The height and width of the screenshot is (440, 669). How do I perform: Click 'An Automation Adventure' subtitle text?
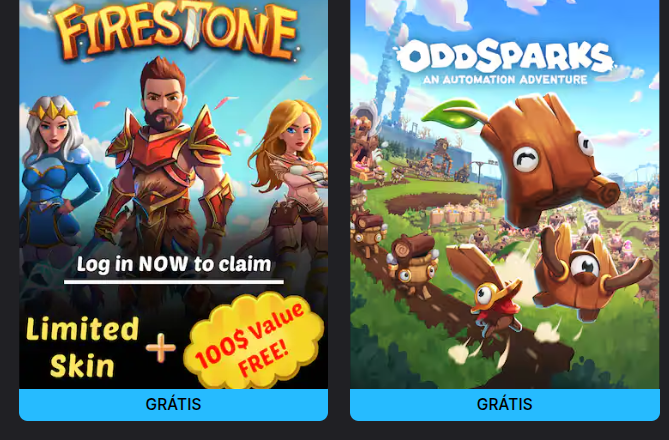[x=505, y=79]
